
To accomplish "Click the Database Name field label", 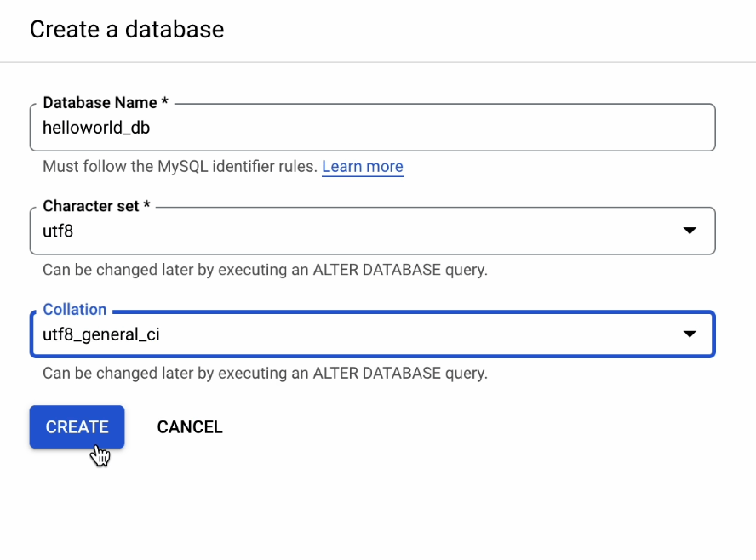I will point(100,103).
